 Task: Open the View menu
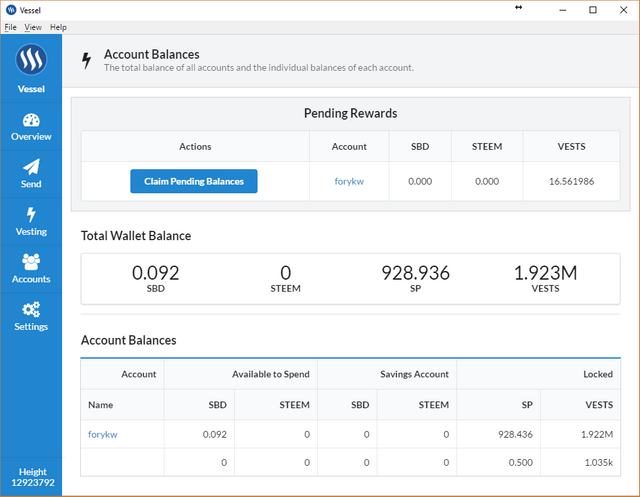(33, 27)
